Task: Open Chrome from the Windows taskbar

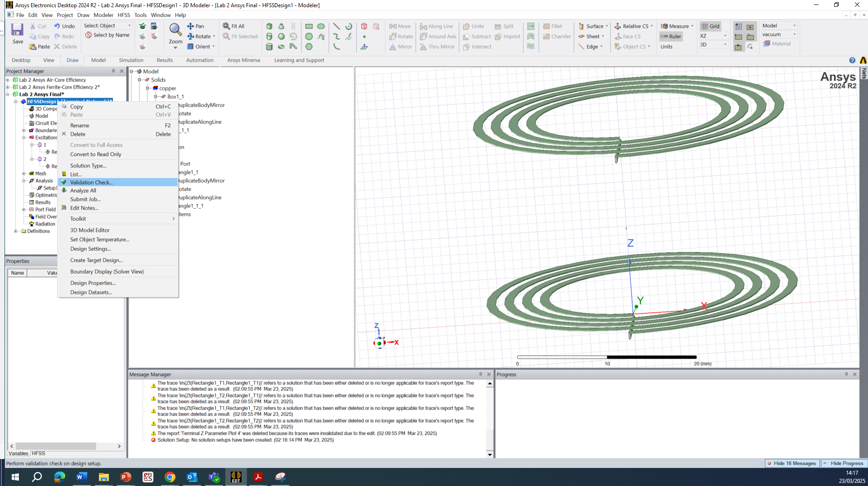Action: (170, 477)
